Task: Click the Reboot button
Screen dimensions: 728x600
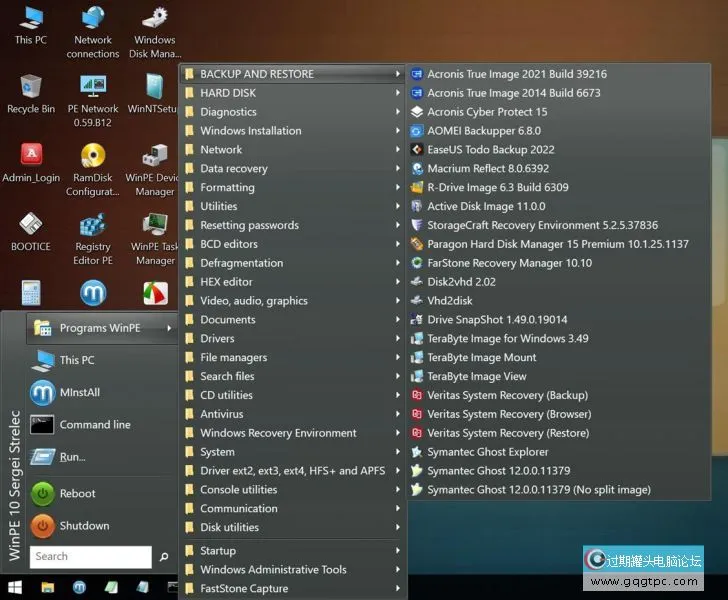Action: click(77, 493)
